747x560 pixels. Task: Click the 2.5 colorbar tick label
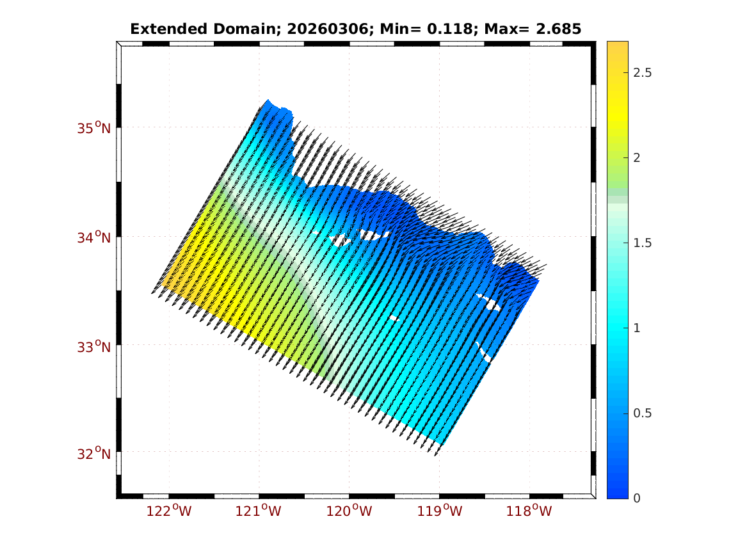pos(641,73)
